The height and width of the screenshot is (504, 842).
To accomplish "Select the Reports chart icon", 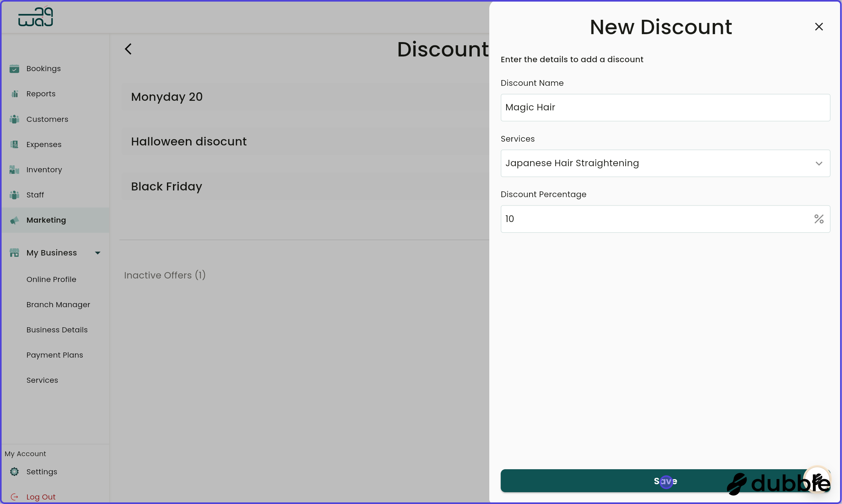I will pyautogui.click(x=15, y=94).
